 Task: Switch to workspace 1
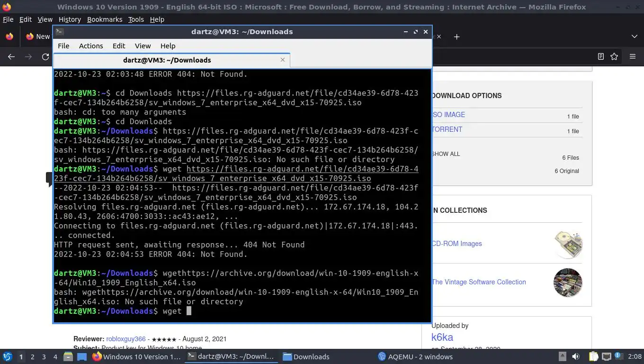21,357
